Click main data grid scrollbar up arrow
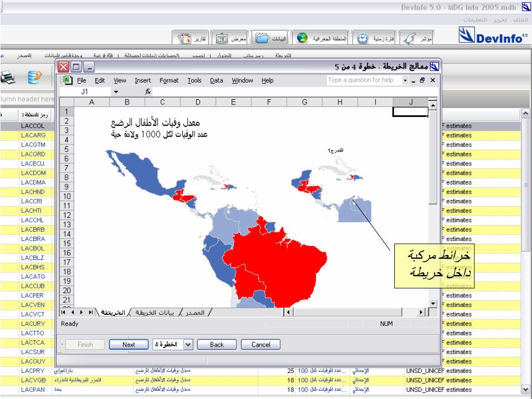This screenshot has width=532, height=399. [525, 114]
